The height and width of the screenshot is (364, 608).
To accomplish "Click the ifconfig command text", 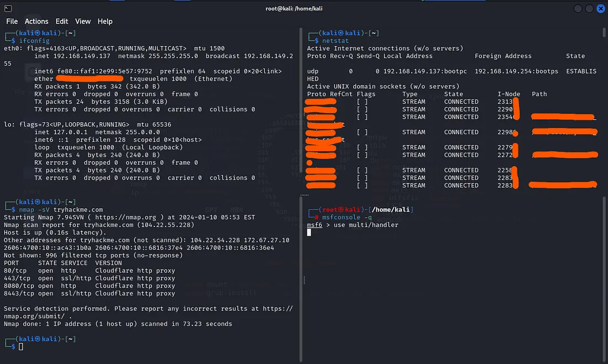I will 34,41.
